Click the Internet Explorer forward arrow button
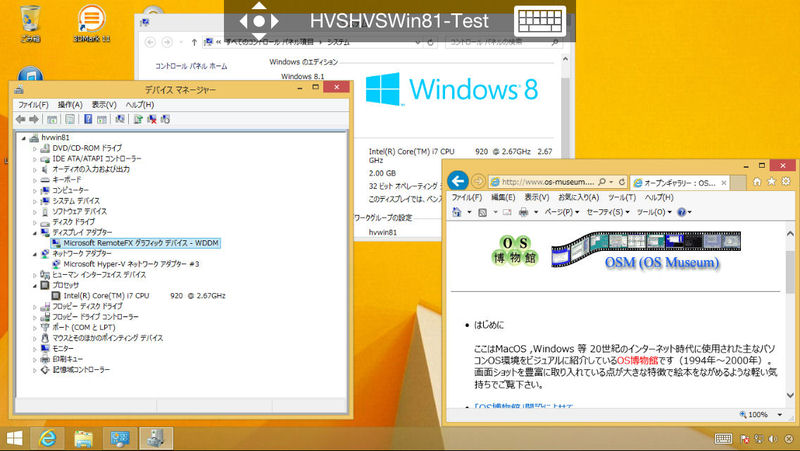The image size is (800, 451). pyautogui.click(x=478, y=181)
